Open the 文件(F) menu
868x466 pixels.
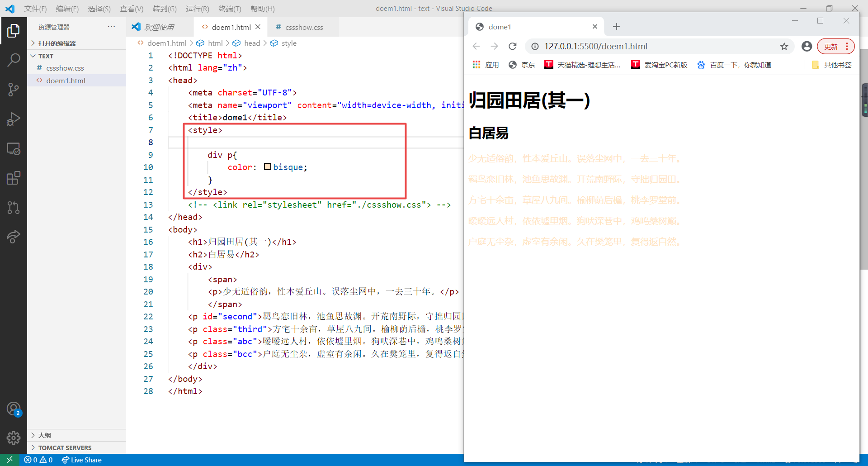pos(35,9)
